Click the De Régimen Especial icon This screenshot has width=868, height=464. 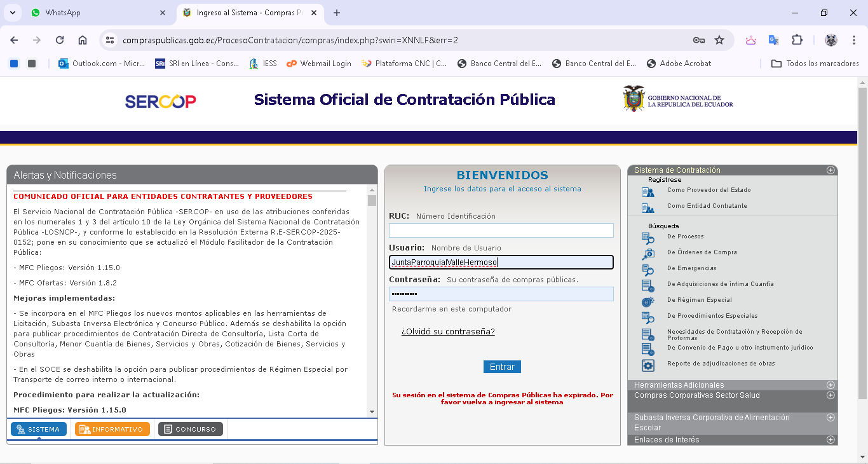(x=648, y=301)
